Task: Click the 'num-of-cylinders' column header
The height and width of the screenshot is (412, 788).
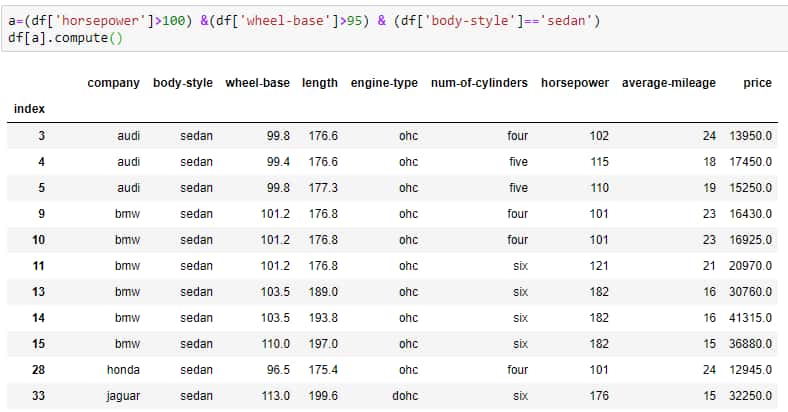Action: pyautogui.click(x=479, y=83)
